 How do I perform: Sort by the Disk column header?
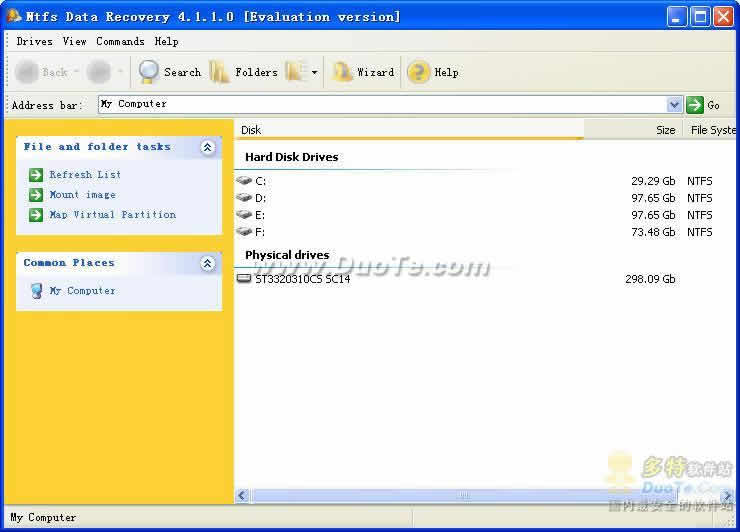(x=409, y=130)
